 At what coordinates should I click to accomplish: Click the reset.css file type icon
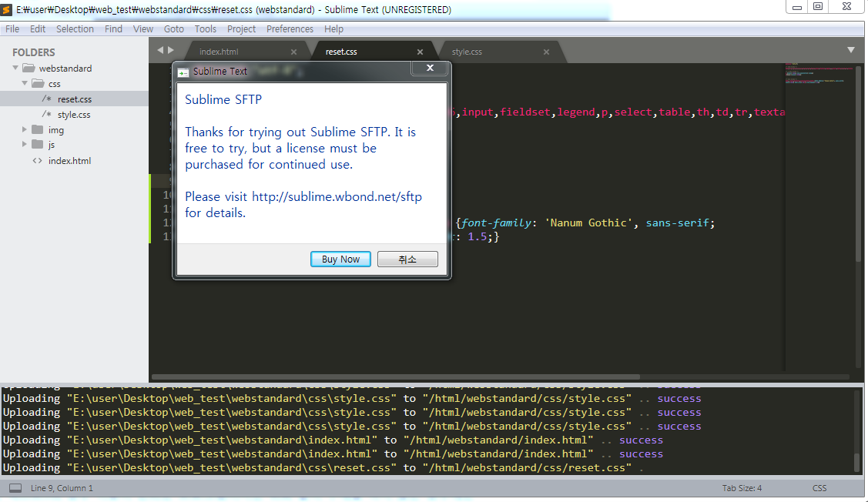tap(47, 99)
